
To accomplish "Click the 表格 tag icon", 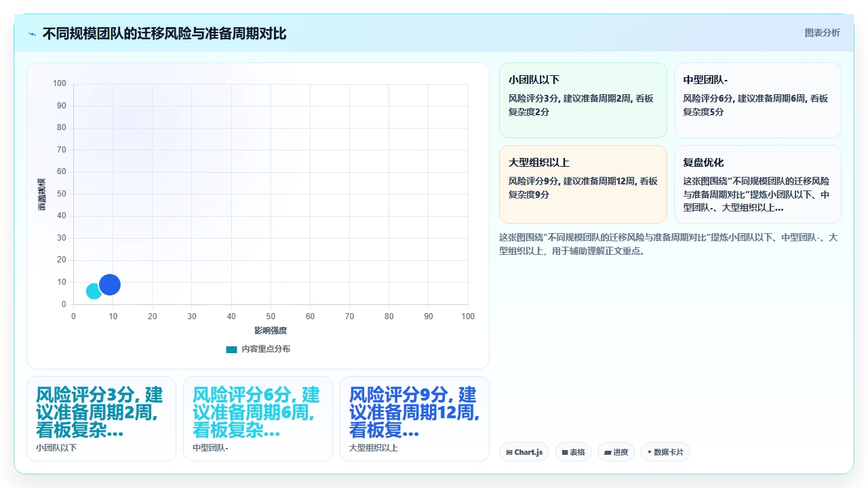I will [565, 452].
